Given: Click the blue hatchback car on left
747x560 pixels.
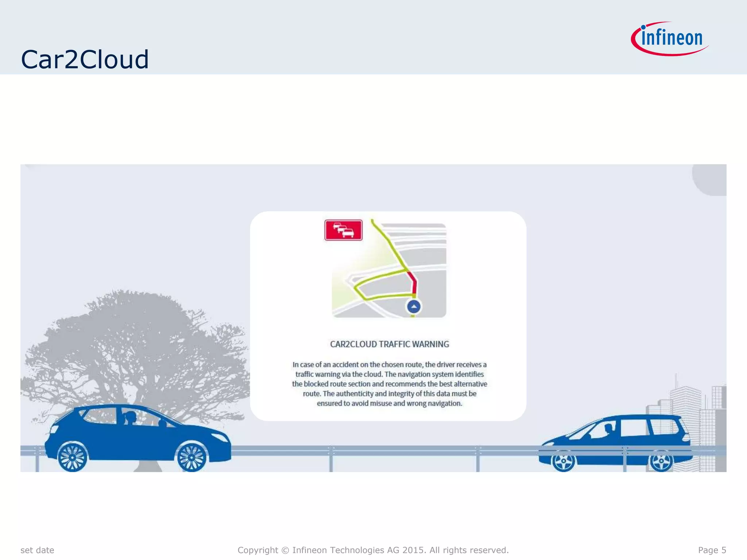Looking at the screenshot, I should (138, 437).
